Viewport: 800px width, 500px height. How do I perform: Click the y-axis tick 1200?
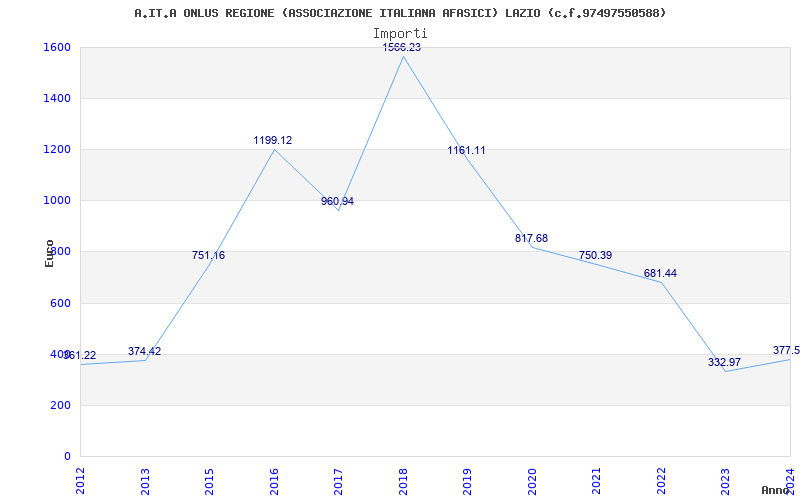pos(55,149)
